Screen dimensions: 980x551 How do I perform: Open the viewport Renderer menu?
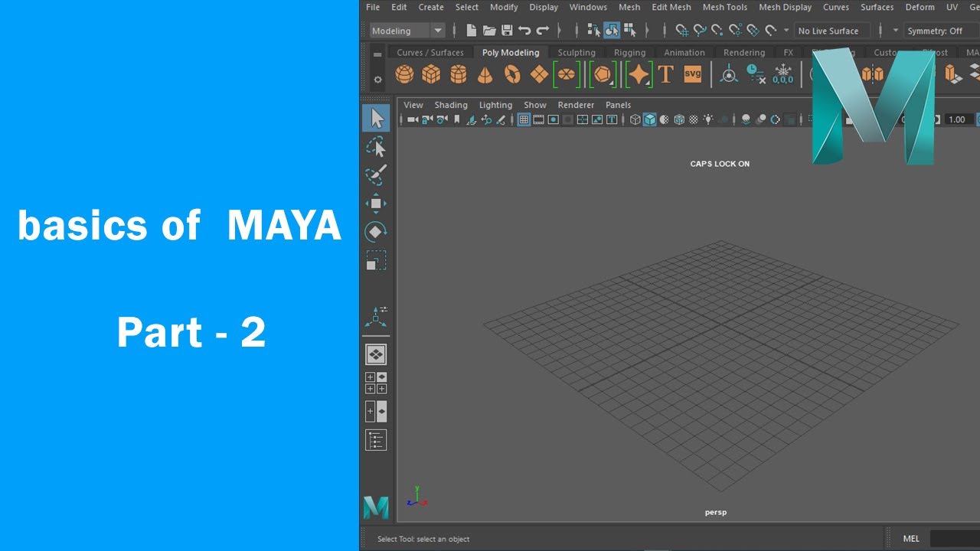click(576, 105)
